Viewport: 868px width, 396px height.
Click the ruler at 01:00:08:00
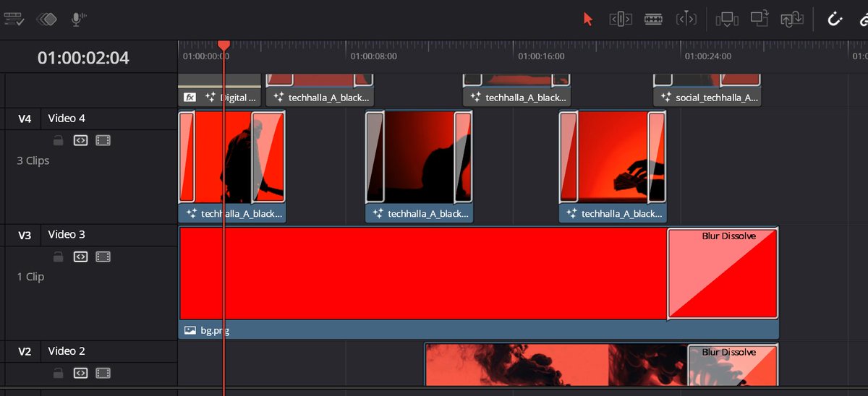(x=373, y=56)
